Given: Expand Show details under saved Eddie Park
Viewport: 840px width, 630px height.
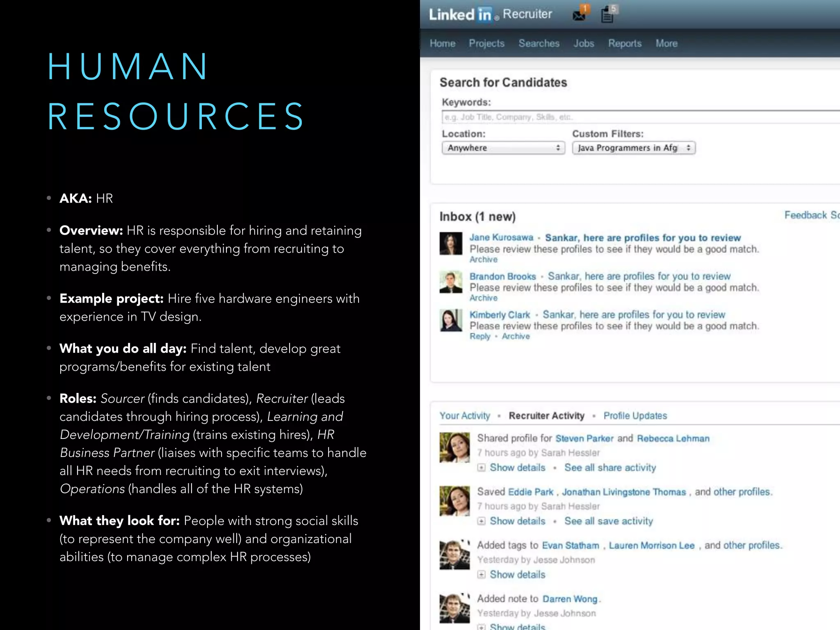Looking at the screenshot, I should 517,521.
